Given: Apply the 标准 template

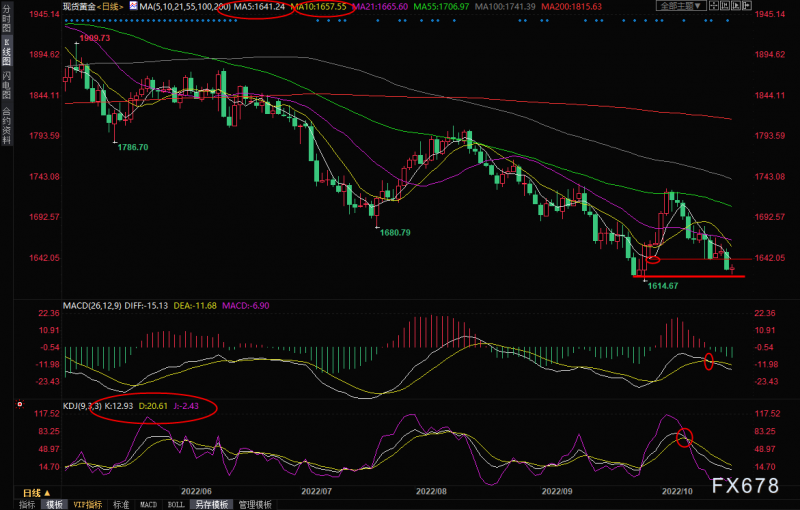Looking at the screenshot, I should (121, 504).
